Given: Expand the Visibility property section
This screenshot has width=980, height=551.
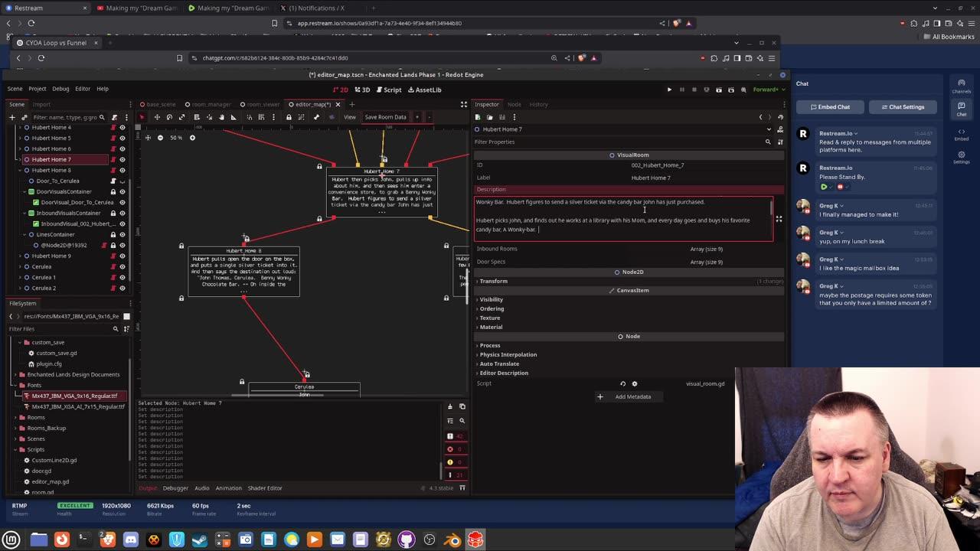Looking at the screenshot, I should click(x=492, y=299).
